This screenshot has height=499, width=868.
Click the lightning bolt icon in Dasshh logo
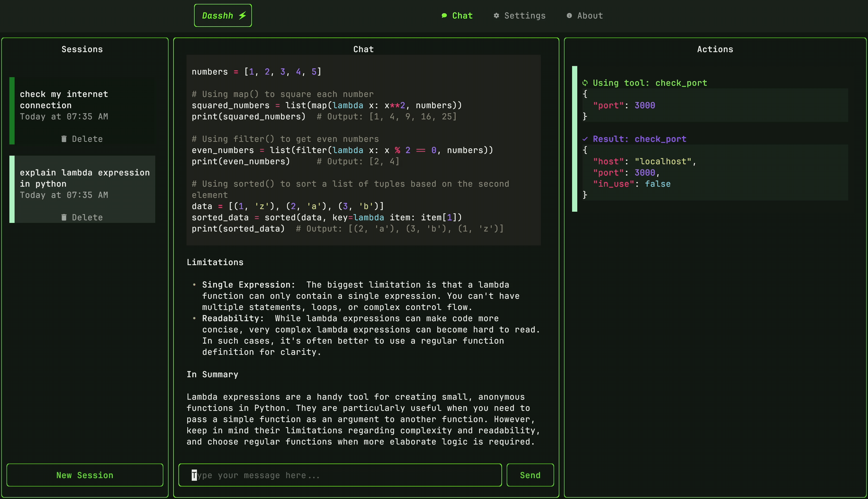tap(243, 15)
